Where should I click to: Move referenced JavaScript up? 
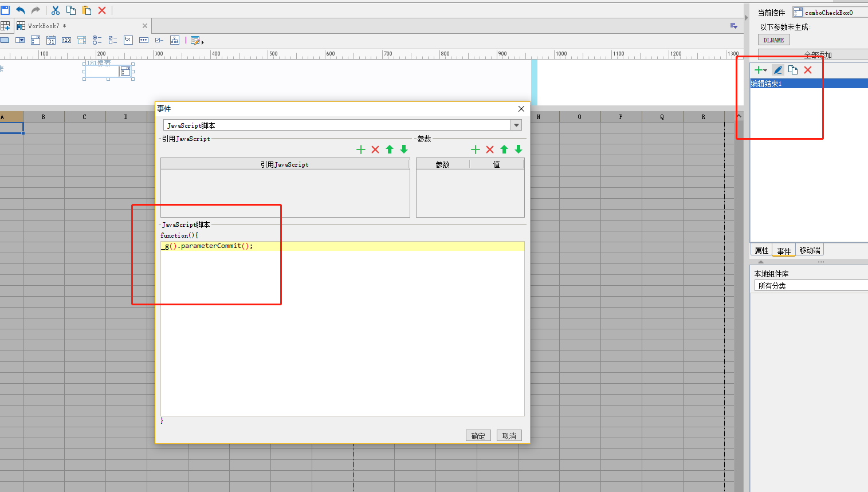390,149
